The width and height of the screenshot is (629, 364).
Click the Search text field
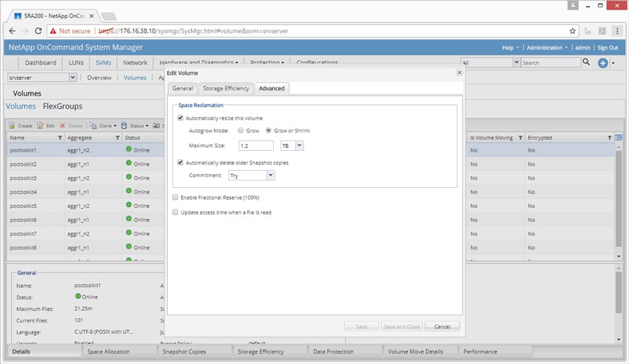(551, 63)
